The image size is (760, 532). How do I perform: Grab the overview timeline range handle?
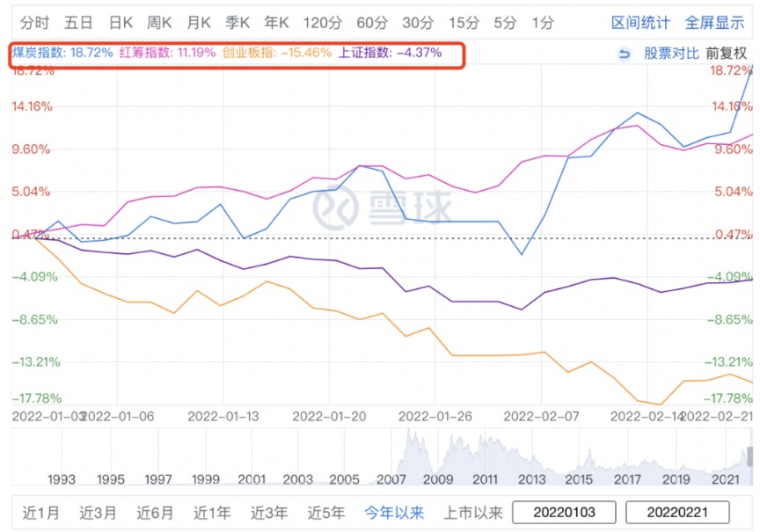point(750,456)
